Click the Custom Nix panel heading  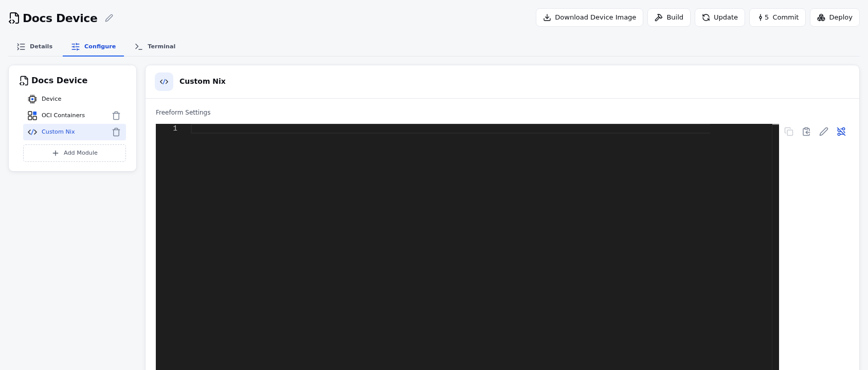(x=203, y=82)
